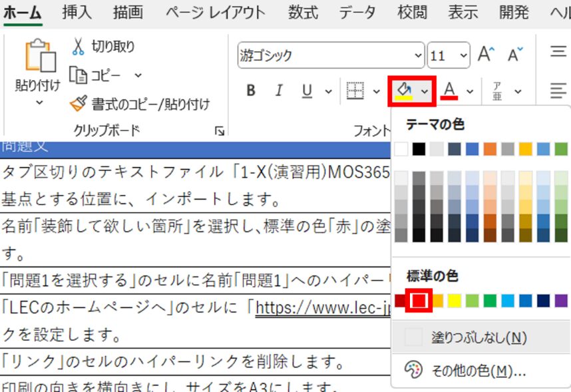571x392 pixels.
Task: Expand the Fill Color dropdown arrow
Action: 424,91
